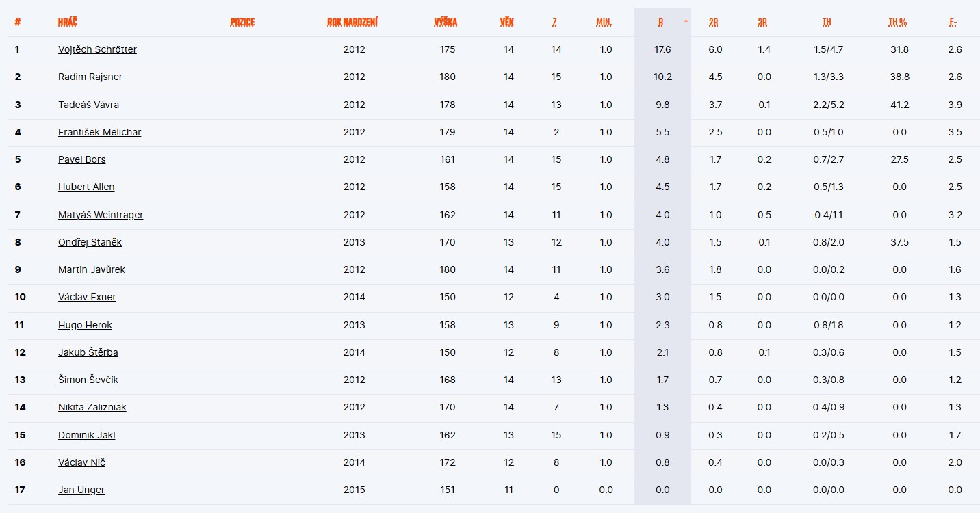Click Martin Javůrek player link
This screenshot has height=513, width=980.
[x=92, y=269]
